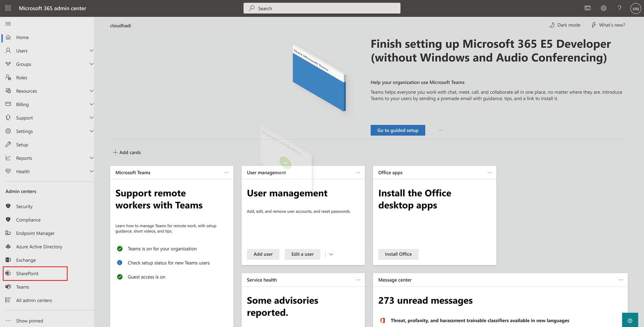The image size is (644, 327).
Task: Click the All admin centers list icon
Action: (8, 300)
